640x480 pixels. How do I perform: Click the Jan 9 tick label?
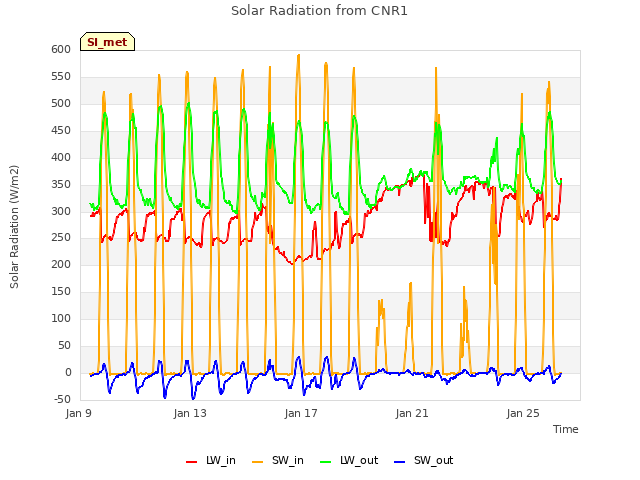tap(78, 413)
